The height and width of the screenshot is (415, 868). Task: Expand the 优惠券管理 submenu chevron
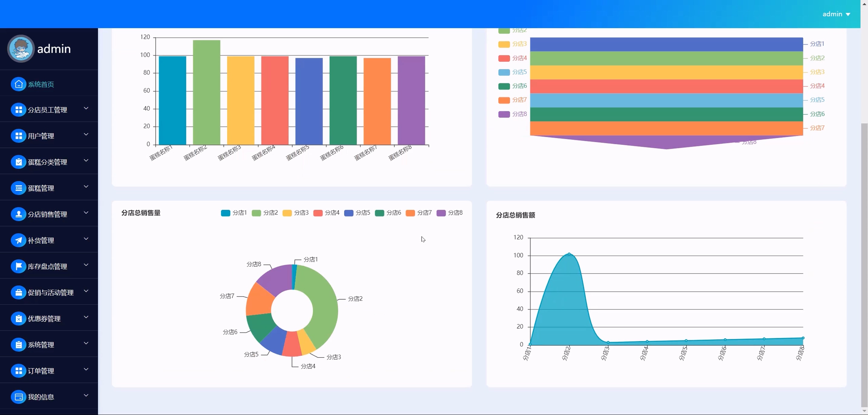coord(86,317)
